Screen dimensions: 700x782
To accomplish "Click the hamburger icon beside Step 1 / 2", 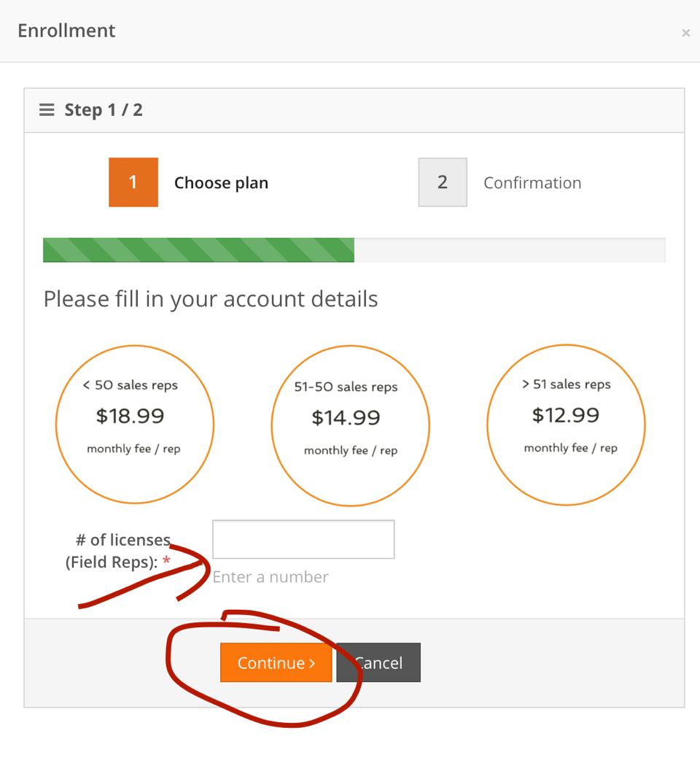I will (47, 110).
